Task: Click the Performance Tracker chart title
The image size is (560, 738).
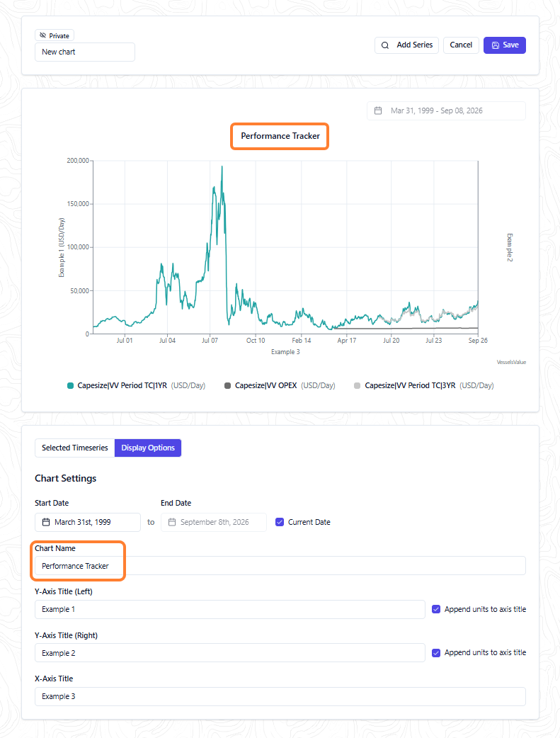Action: [280, 136]
